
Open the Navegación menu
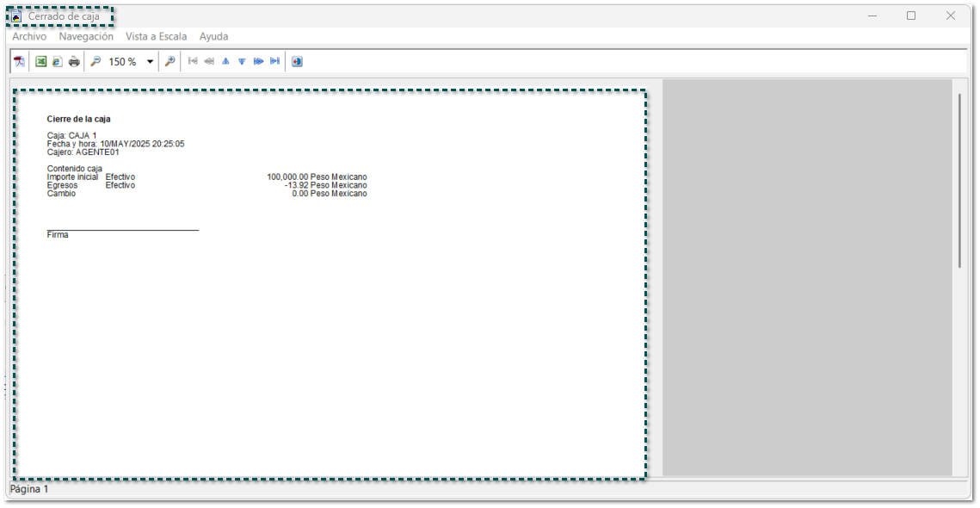tap(86, 36)
